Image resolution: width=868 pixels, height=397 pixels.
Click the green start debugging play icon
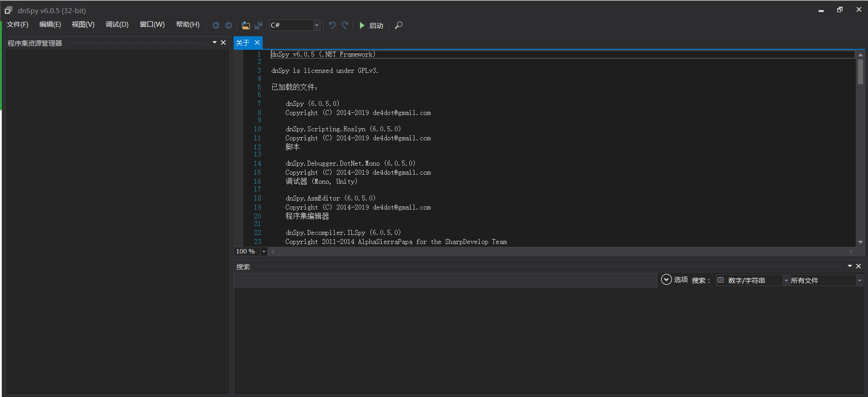362,25
